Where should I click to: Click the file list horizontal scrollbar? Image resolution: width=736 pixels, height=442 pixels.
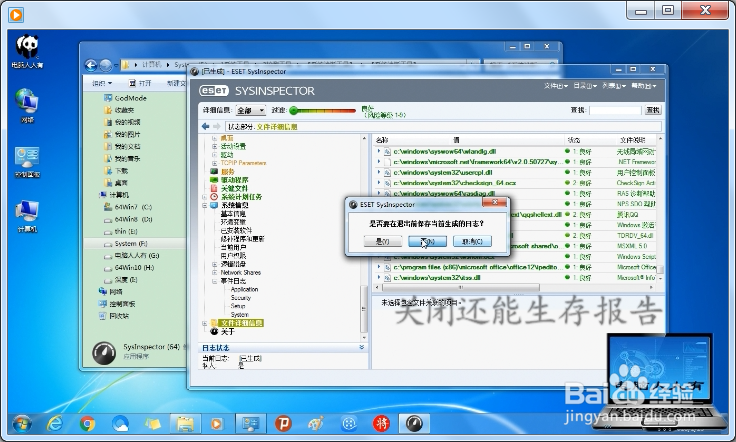pyautogui.click(x=460, y=287)
